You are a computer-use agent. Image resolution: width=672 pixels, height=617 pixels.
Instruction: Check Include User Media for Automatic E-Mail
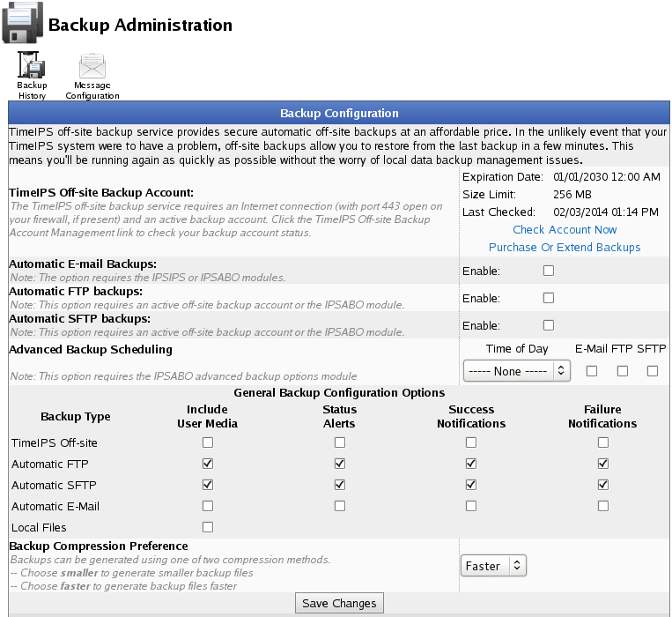(208, 506)
